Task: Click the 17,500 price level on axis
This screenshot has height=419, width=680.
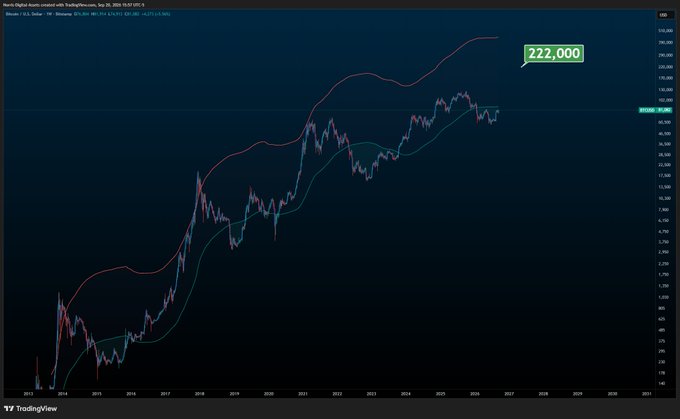Action: (664, 176)
